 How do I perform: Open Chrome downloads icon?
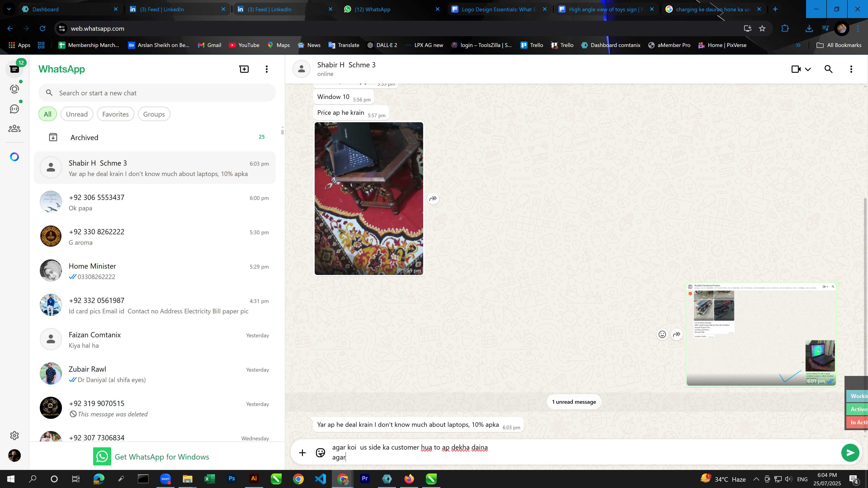(809, 29)
